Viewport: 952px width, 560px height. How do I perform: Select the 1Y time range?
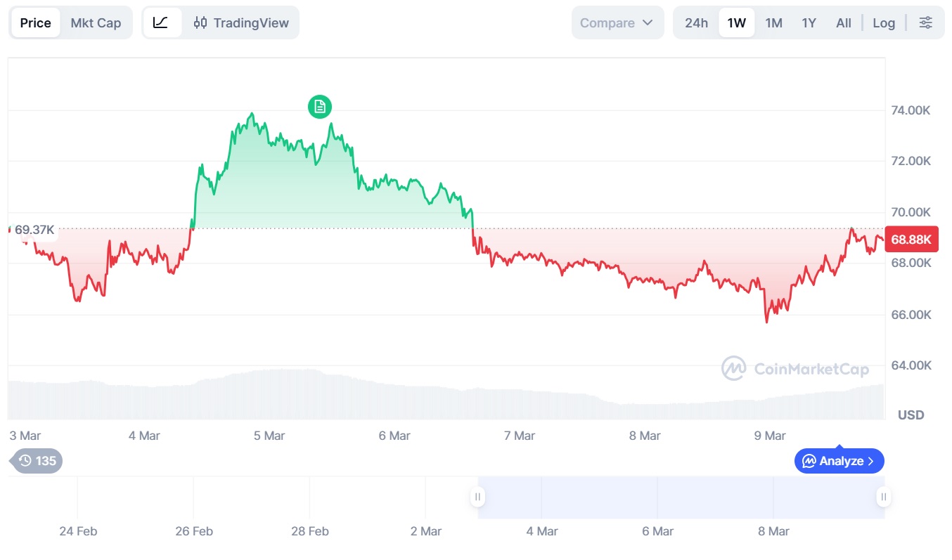[x=809, y=22]
